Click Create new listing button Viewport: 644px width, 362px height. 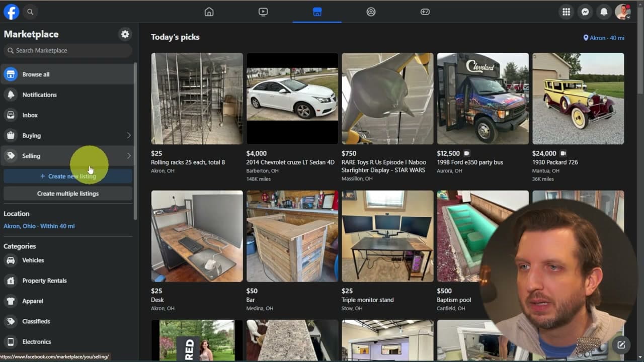pyautogui.click(x=68, y=176)
